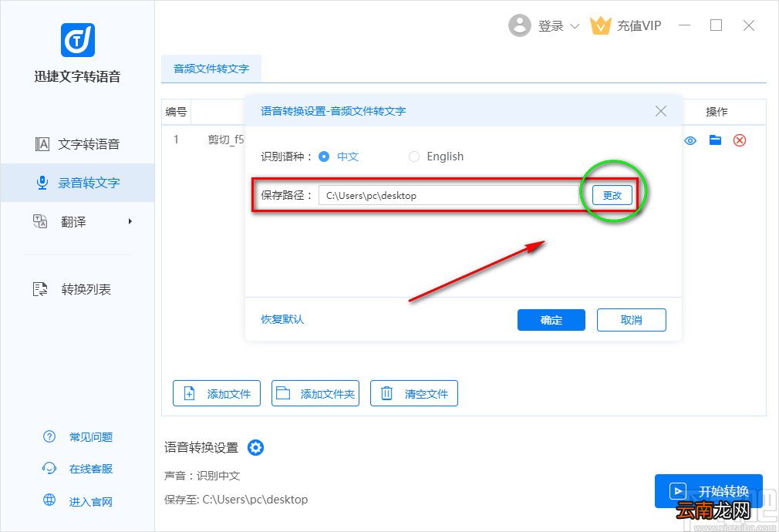
Task: Click the file-plus icon in 添加文件
Action: point(189,393)
